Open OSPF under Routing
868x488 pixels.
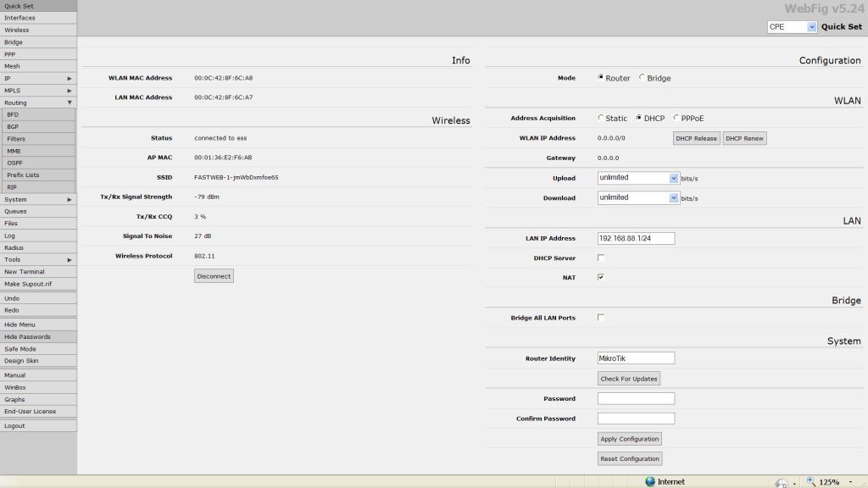[39, 163]
